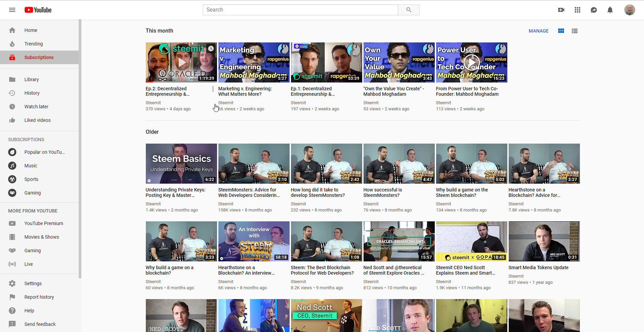Screen dimensions: 644x332
Task: Click inside the Search input field
Action: pyautogui.click(x=300, y=10)
